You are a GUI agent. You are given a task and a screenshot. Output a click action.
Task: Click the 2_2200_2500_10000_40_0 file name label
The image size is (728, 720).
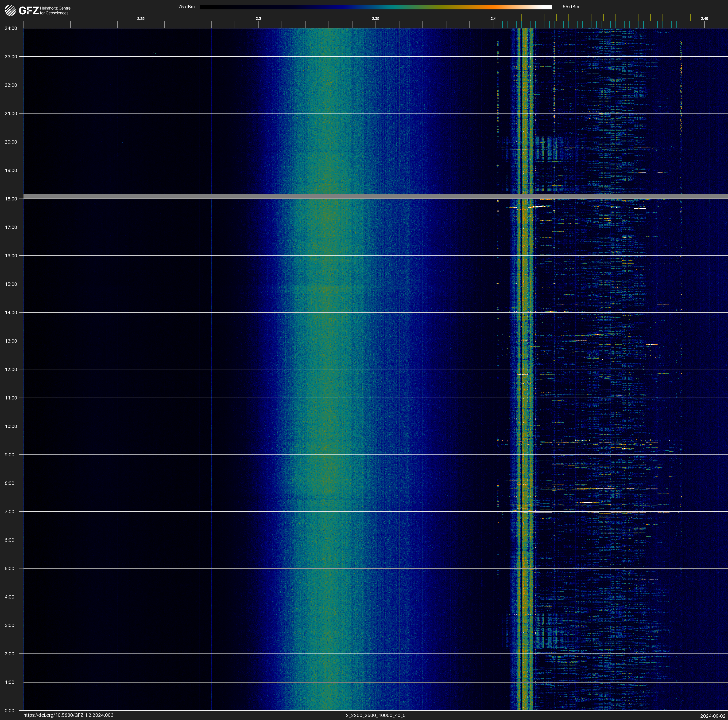(375, 715)
